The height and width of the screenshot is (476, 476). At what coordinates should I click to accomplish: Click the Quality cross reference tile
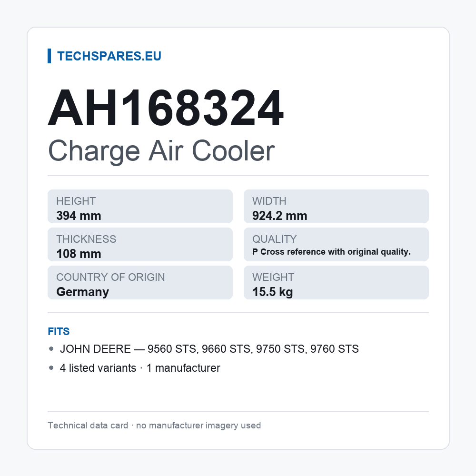(x=336, y=244)
